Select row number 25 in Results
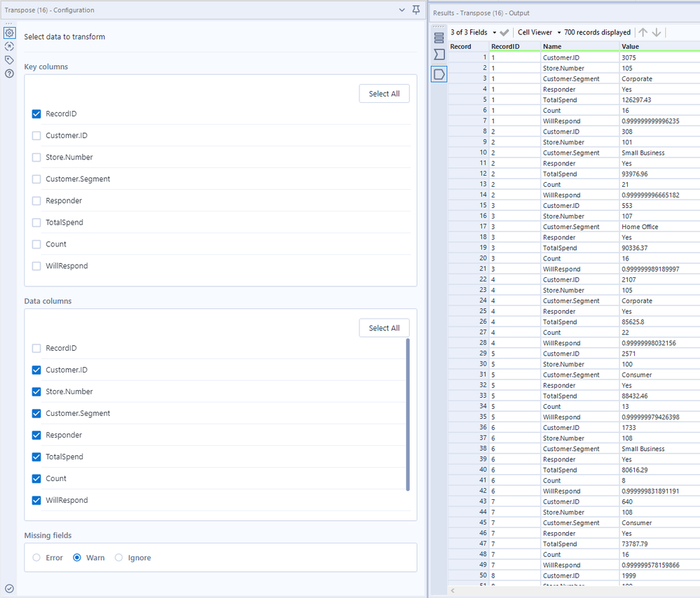700x598 pixels. [468, 311]
